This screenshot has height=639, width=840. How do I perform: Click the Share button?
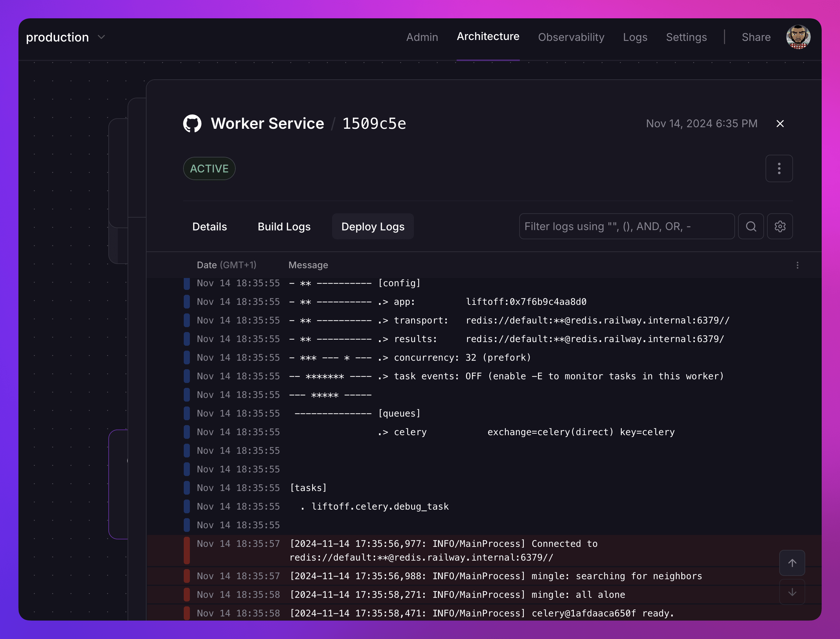756,37
